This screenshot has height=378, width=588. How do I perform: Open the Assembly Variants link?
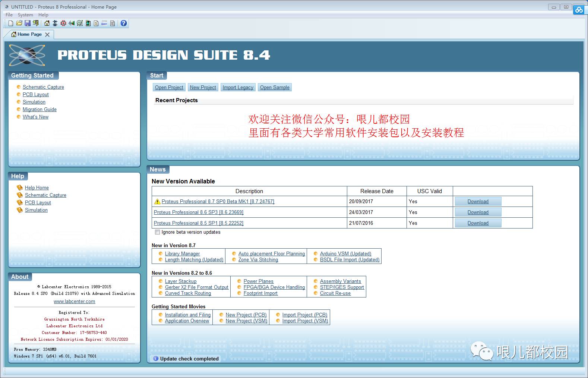click(x=340, y=281)
